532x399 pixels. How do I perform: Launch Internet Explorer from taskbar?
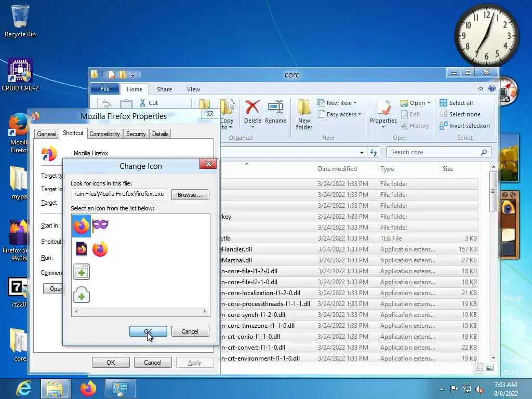tap(24, 389)
